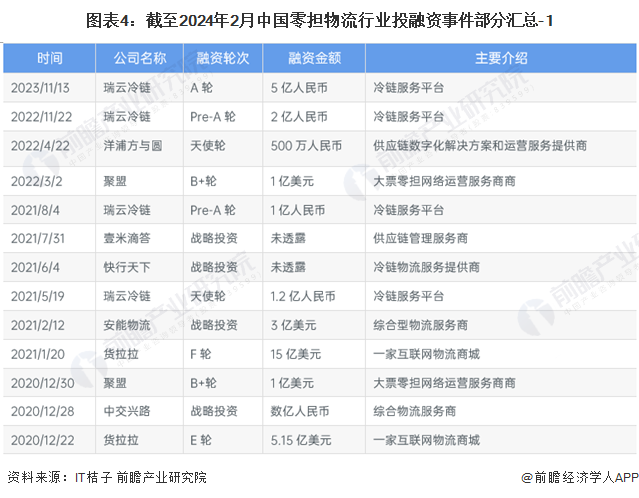
Task: Click description 供应链数字化解决方案和运营服务提供商
Action: [x=480, y=146]
